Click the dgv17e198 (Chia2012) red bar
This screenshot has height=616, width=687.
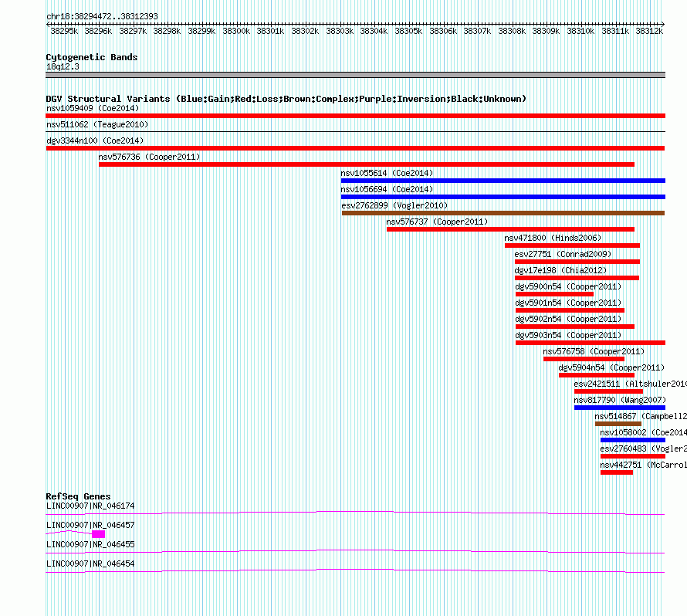pos(577,278)
